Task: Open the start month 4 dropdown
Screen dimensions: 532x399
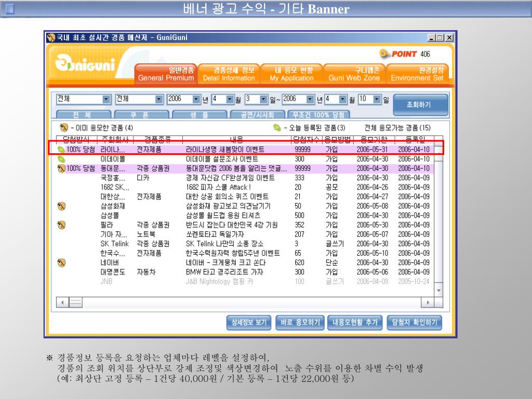Action: [x=230, y=99]
